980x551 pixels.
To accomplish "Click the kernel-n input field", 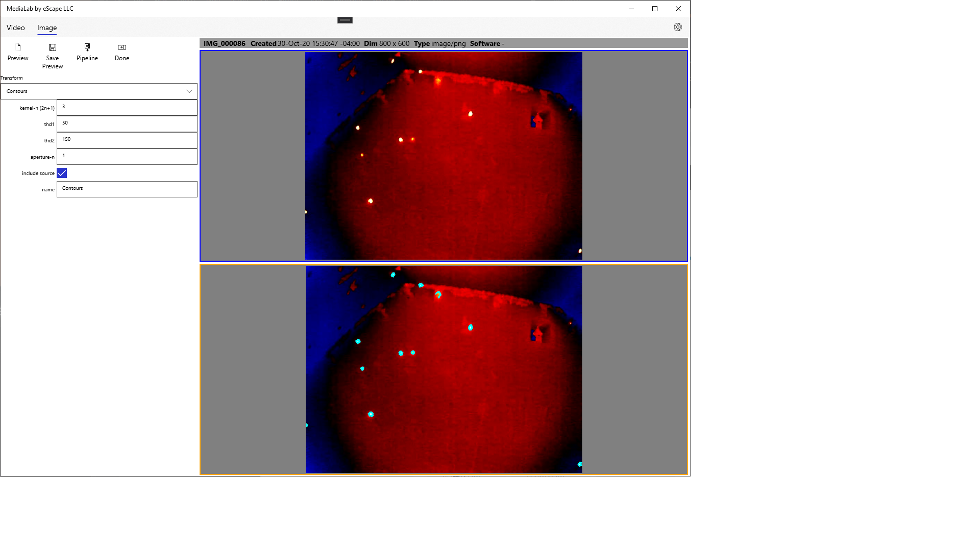I will (x=127, y=107).
